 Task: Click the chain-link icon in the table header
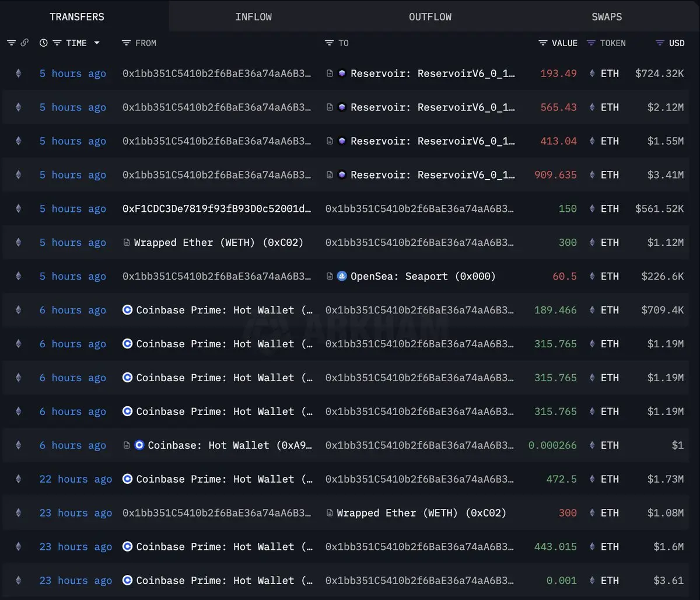click(x=24, y=43)
